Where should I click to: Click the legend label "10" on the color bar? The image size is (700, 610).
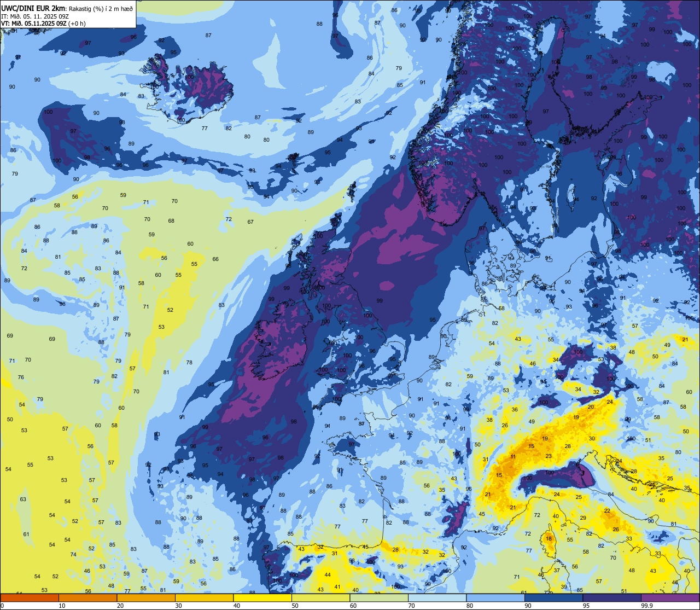pyautogui.click(x=62, y=606)
